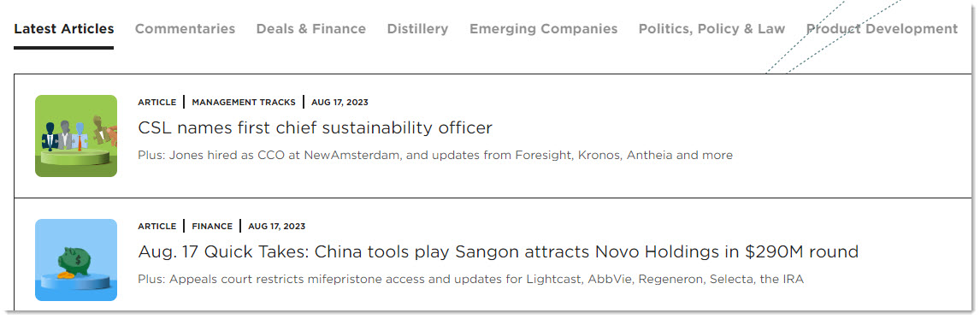The width and height of the screenshot is (980, 319).
Task: Open the piggy bank finance thumbnail
Action: [76, 260]
